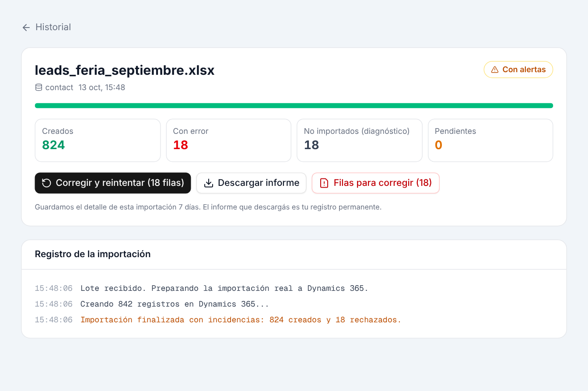Image resolution: width=588 pixels, height=391 pixels.
Task: Select the No importados (diagnóstico) card
Action: tap(360, 140)
